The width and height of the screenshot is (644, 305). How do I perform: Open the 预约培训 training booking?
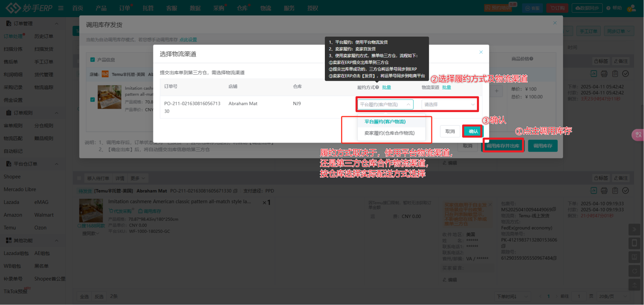498,8
